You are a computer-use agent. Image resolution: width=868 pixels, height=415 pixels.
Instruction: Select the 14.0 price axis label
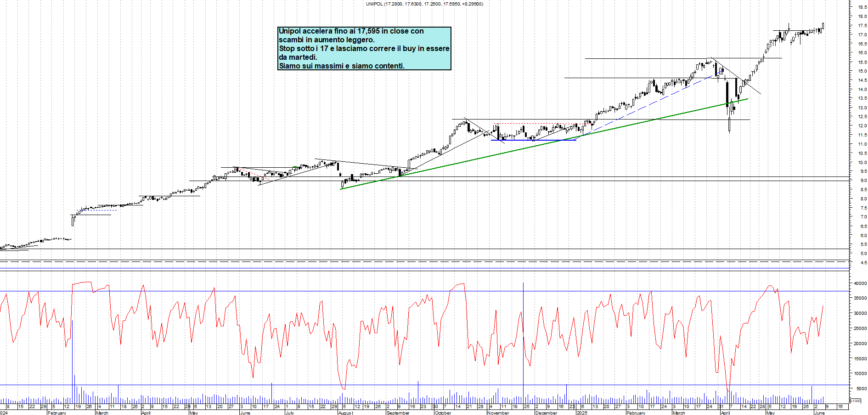point(862,90)
